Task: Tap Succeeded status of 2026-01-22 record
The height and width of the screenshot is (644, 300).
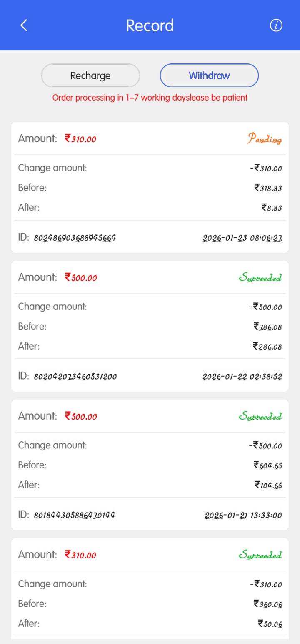Action: click(x=260, y=277)
